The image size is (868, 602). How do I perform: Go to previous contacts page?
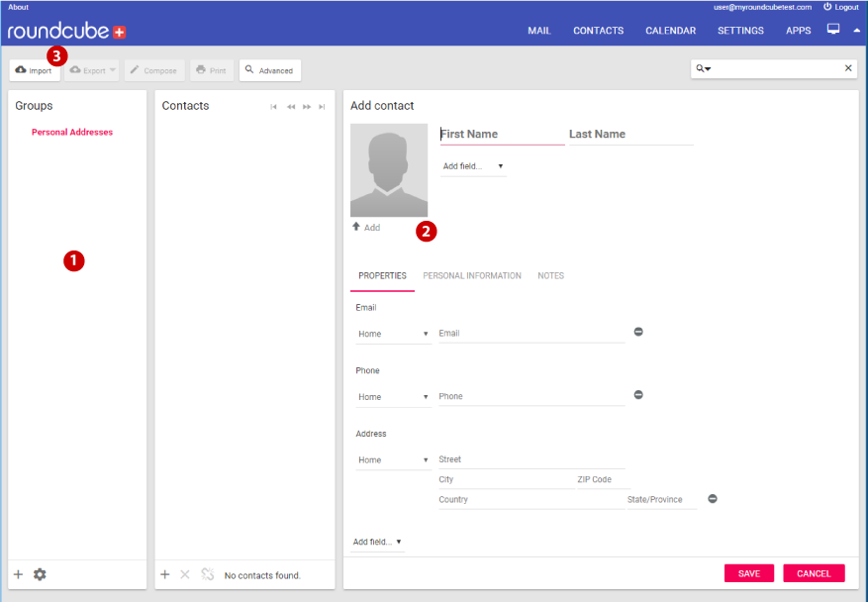tap(291, 107)
